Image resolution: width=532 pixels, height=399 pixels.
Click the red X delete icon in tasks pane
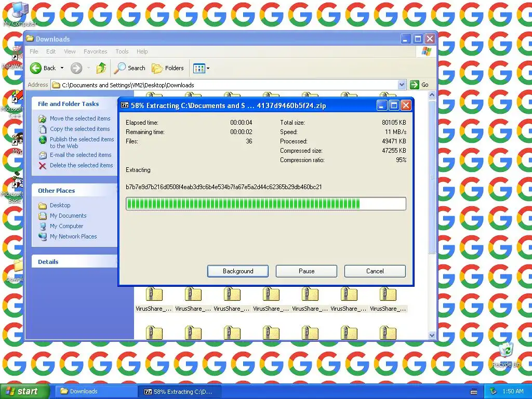click(43, 166)
